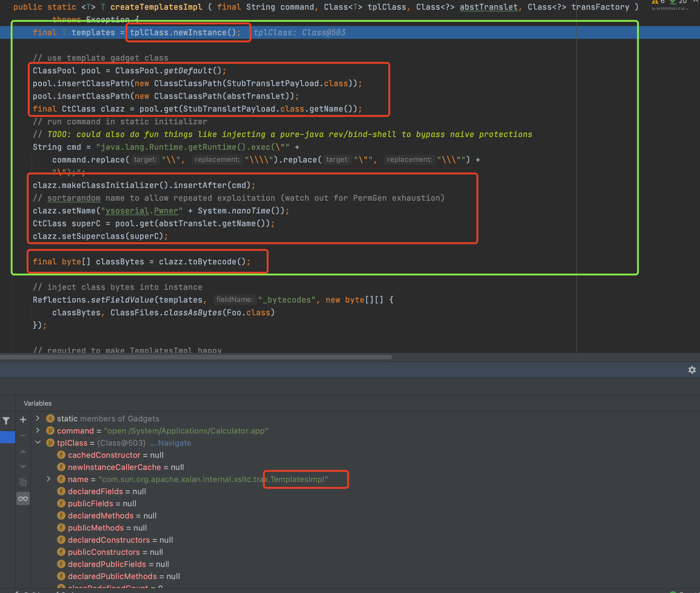Click 'clazz.setSuperclass(superC);' line

100,236
